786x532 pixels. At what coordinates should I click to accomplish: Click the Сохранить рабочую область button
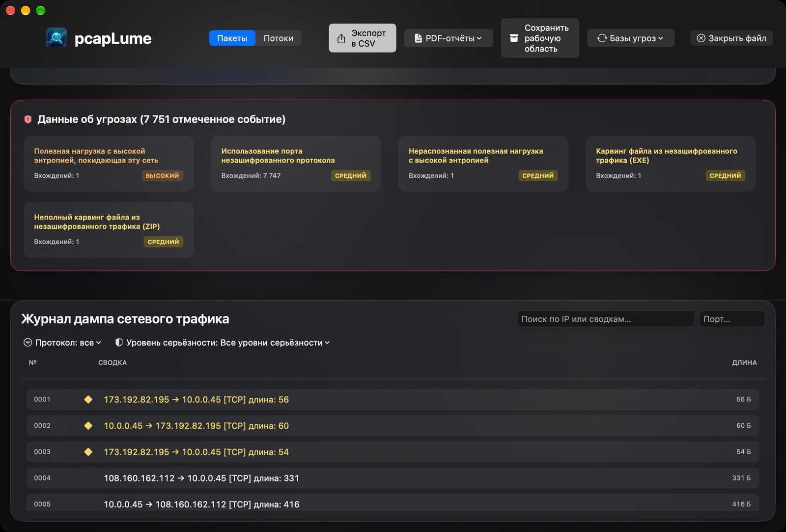540,38
